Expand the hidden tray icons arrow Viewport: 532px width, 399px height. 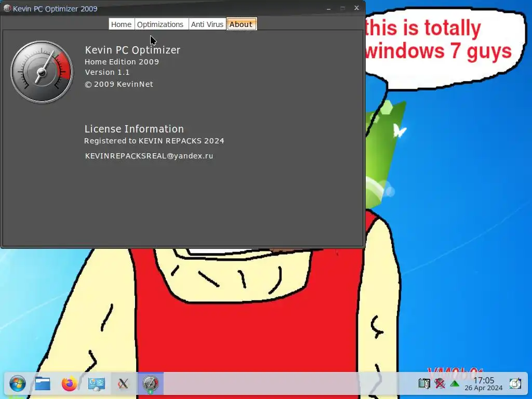455,384
